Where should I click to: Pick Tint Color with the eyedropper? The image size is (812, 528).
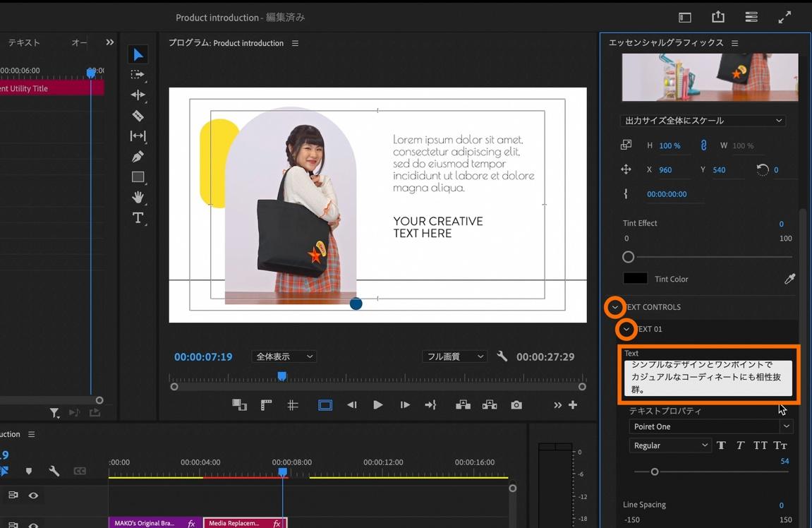(x=789, y=279)
